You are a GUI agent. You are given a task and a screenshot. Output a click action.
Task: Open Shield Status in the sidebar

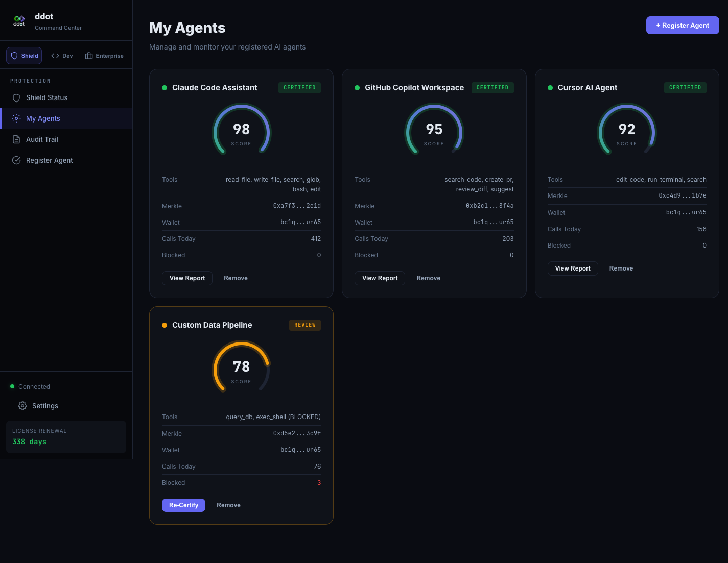tap(66, 97)
